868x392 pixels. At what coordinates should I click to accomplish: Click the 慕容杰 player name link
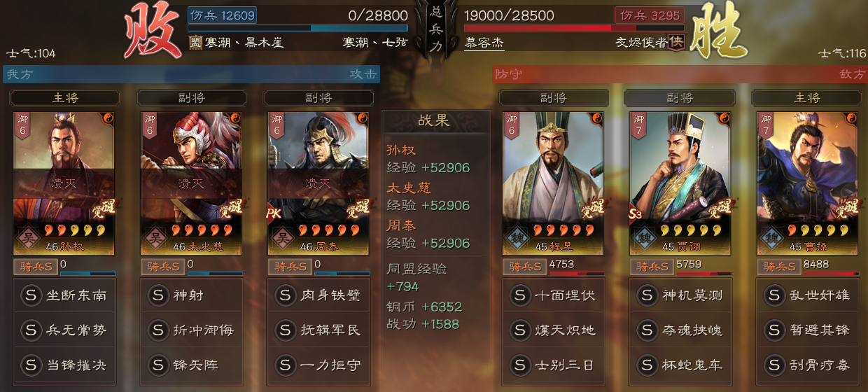click(484, 42)
